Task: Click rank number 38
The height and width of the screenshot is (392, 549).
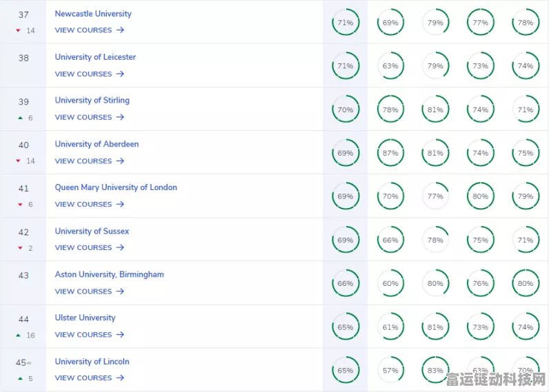Action: click(23, 58)
